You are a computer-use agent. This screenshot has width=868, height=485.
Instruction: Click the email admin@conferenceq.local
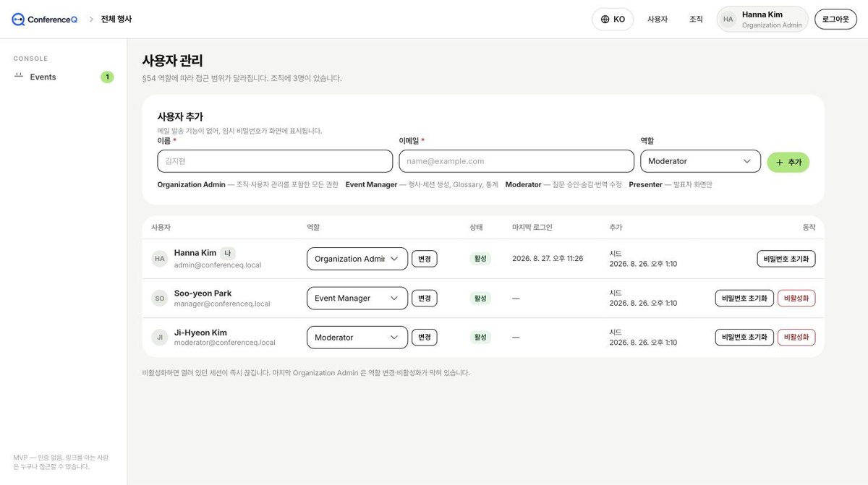click(x=218, y=265)
